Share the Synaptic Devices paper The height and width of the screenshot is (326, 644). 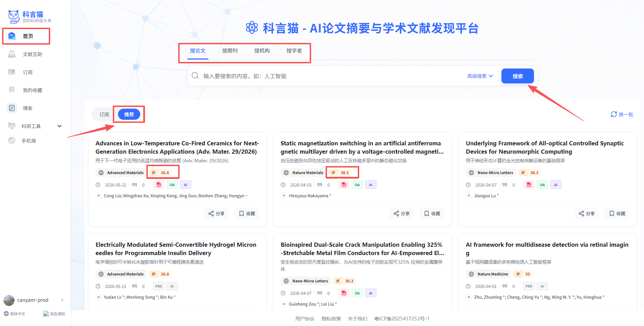(587, 214)
